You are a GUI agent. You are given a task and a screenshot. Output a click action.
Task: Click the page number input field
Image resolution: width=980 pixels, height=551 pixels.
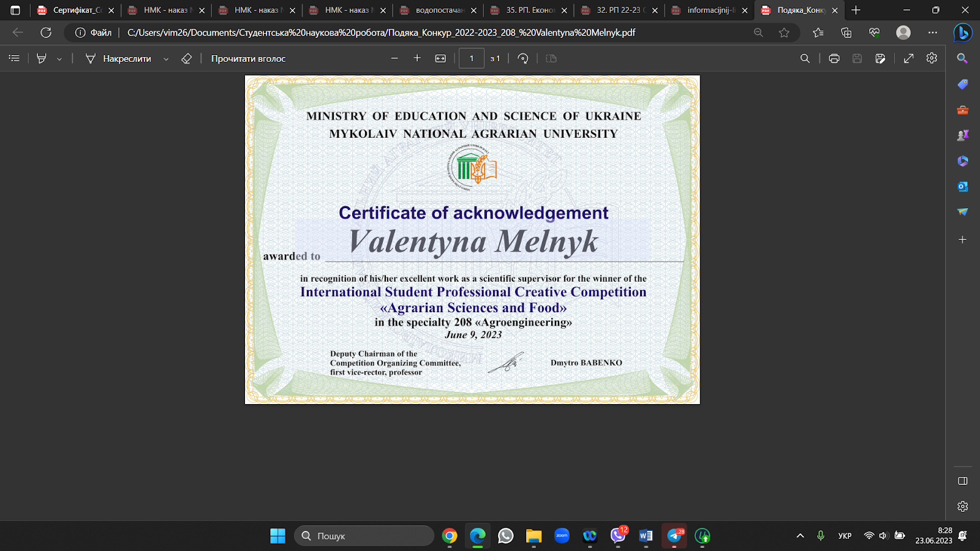[472, 58]
